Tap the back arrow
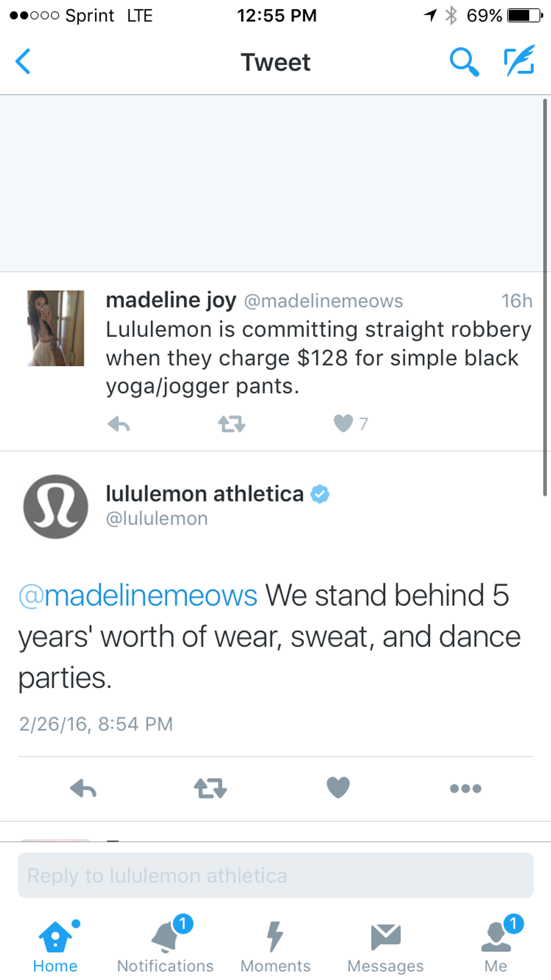551x980 pixels. tap(24, 61)
